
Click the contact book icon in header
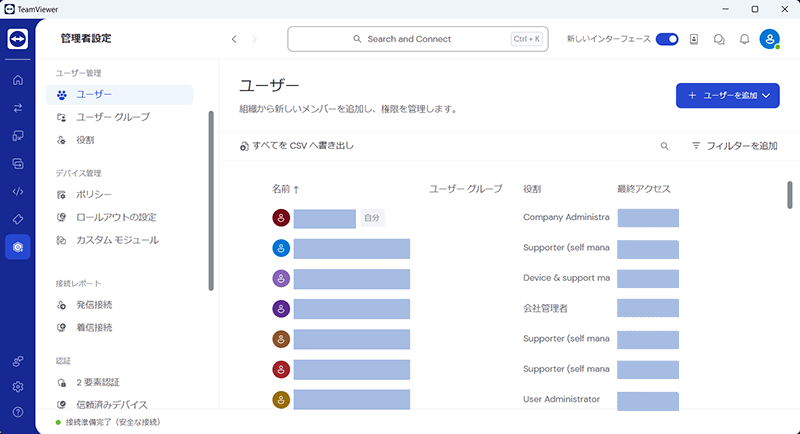coord(694,39)
